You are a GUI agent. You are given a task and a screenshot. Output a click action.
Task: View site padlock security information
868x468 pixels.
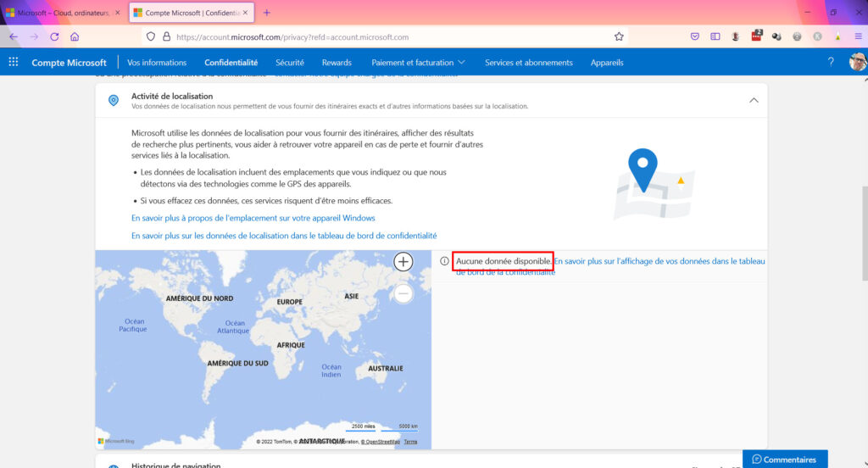pyautogui.click(x=166, y=36)
